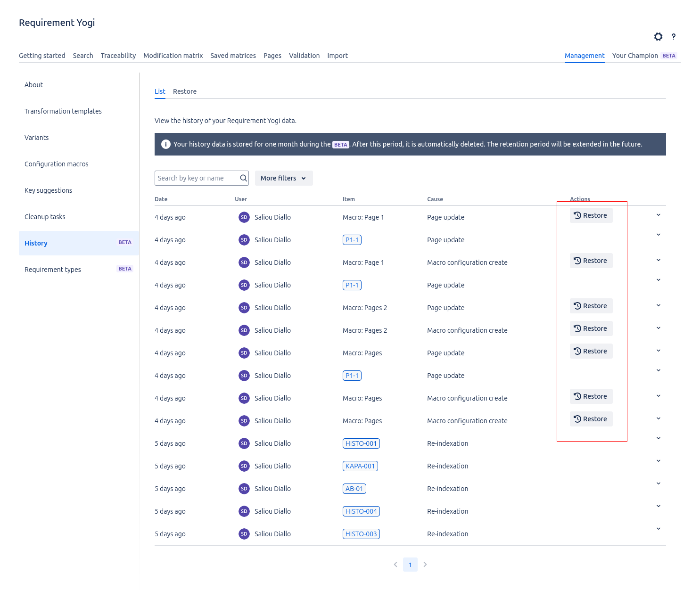This screenshot has height=590, width=700.
Task: Click the question mark help icon
Action: tap(674, 37)
